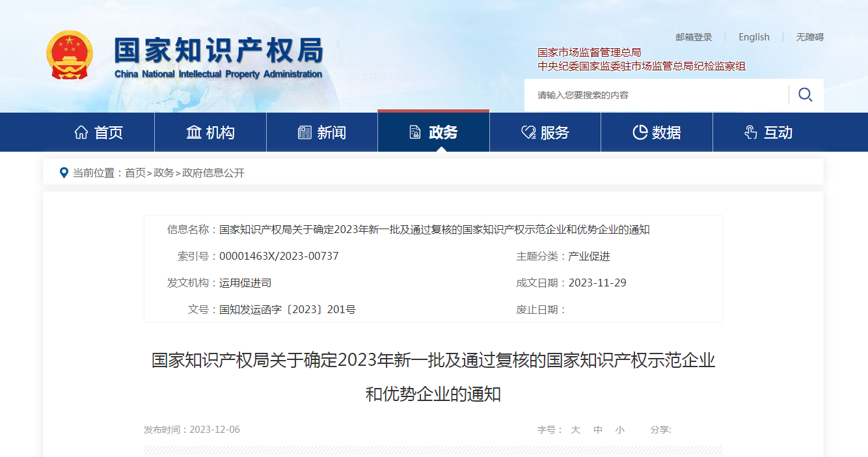
Task: Open the 互动 navigation tab
Action: tap(768, 133)
